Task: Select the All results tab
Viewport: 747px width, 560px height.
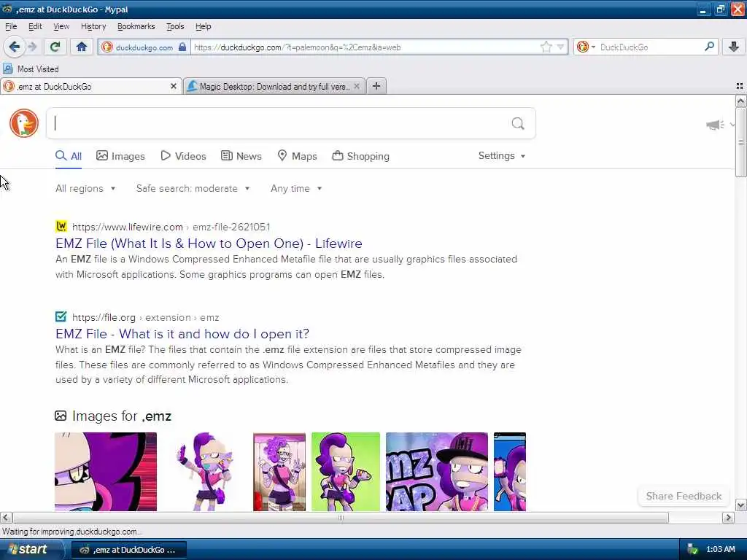Action: [x=69, y=156]
